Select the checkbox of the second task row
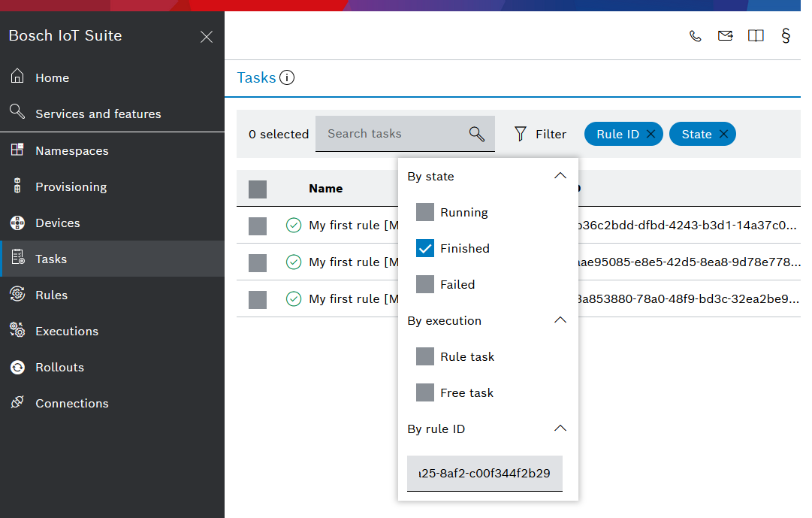Screen dimensions: 812x518 click(x=258, y=263)
